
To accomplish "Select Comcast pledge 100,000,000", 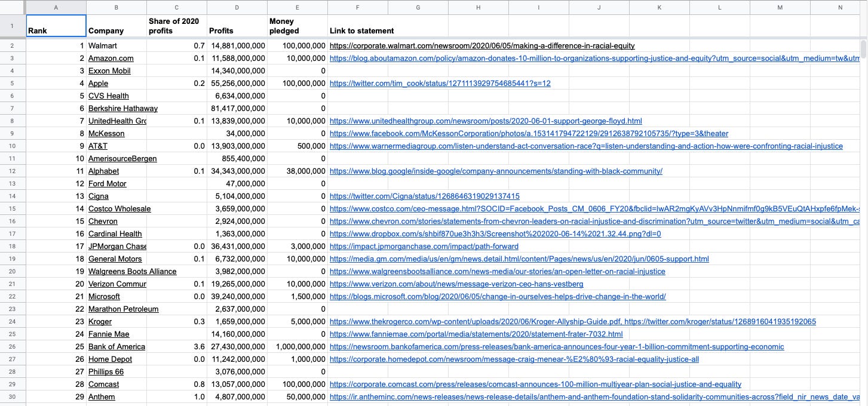I will (x=297, y=385).
